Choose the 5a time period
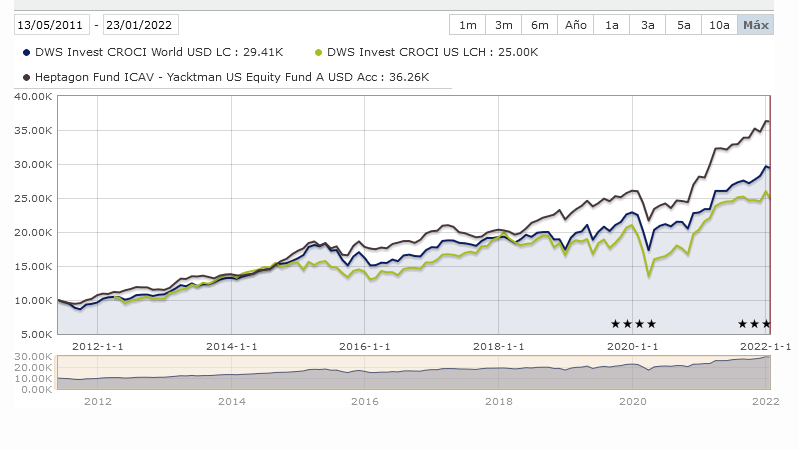 [x=684, y=25]
